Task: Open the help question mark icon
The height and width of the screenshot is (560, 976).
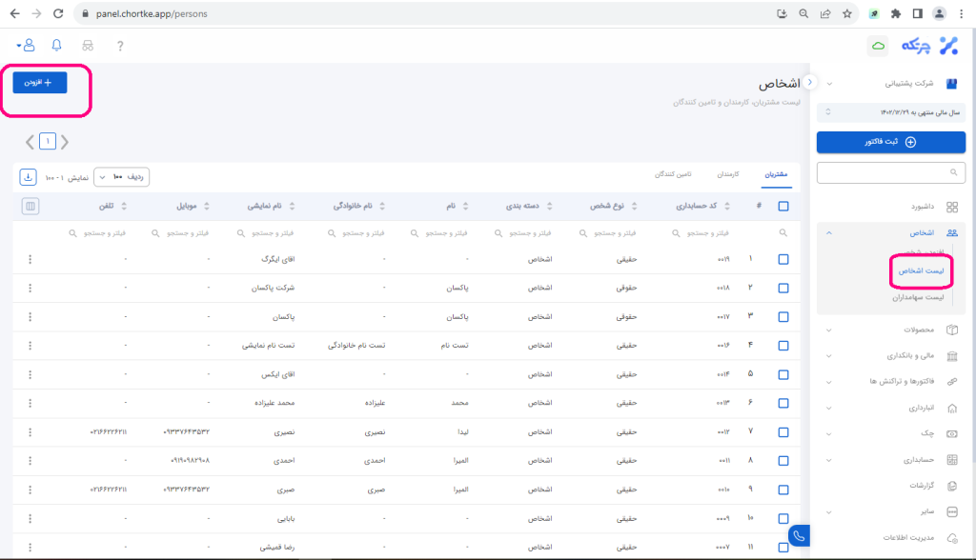Action: click(120, 46)
